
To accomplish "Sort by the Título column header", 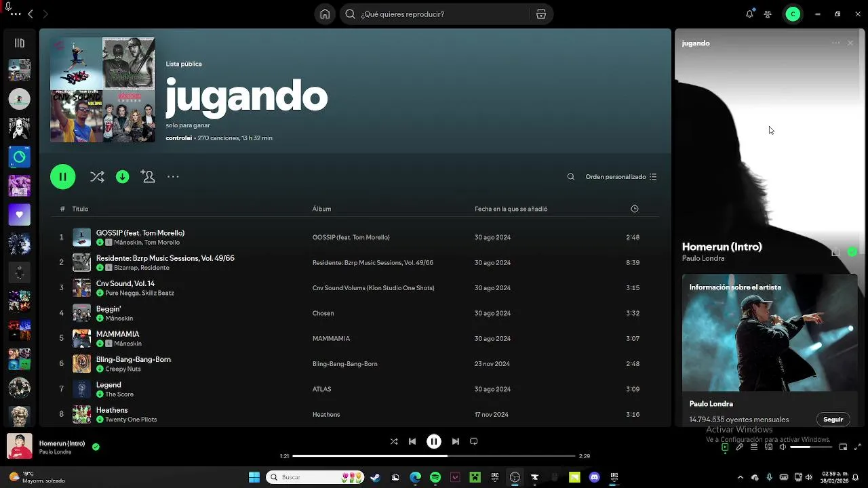I will (80, 209).
